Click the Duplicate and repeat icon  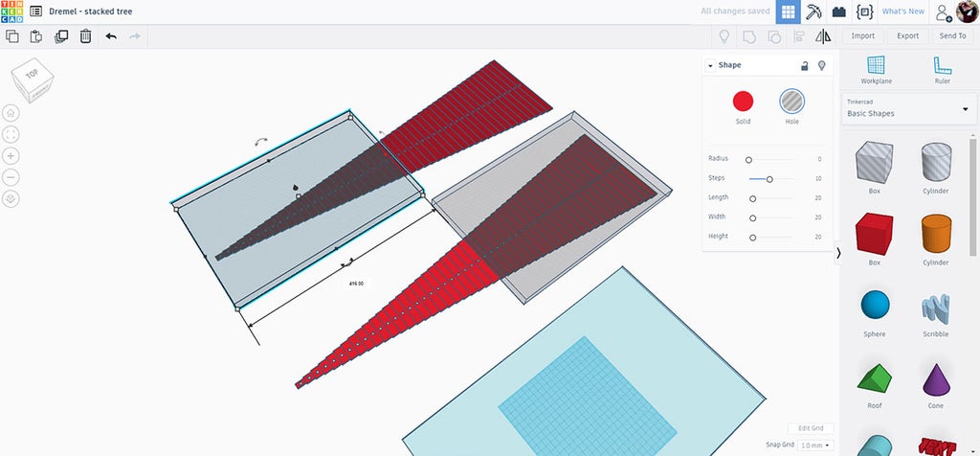(x=61, y=36)
